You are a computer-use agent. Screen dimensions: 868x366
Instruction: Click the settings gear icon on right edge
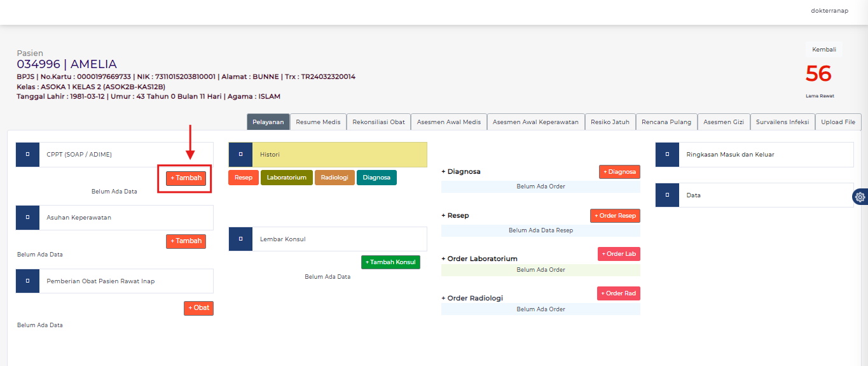[x=860, y=197]
